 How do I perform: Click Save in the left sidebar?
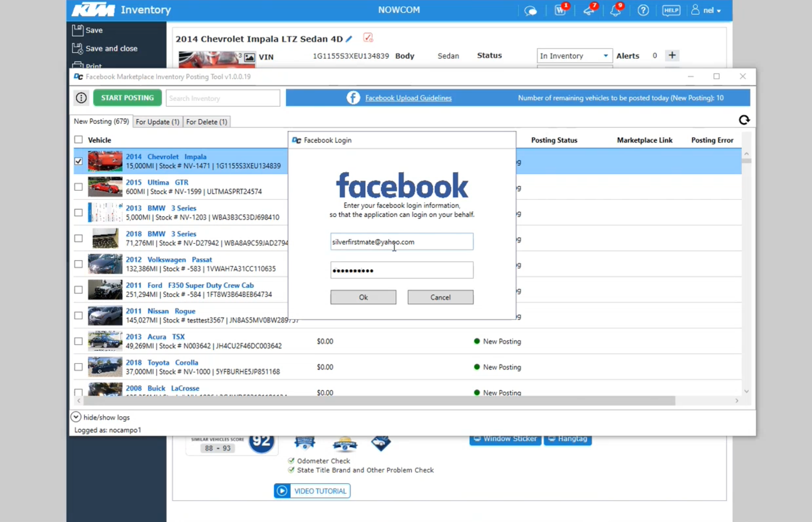(87, 30)
